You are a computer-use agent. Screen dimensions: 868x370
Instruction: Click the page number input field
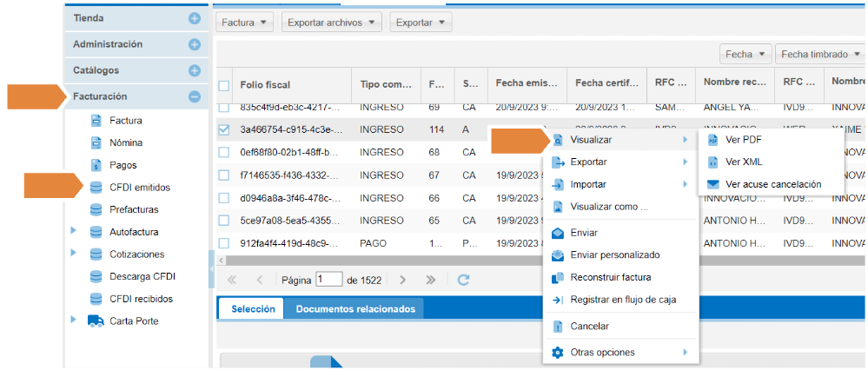tap(329, 280)
